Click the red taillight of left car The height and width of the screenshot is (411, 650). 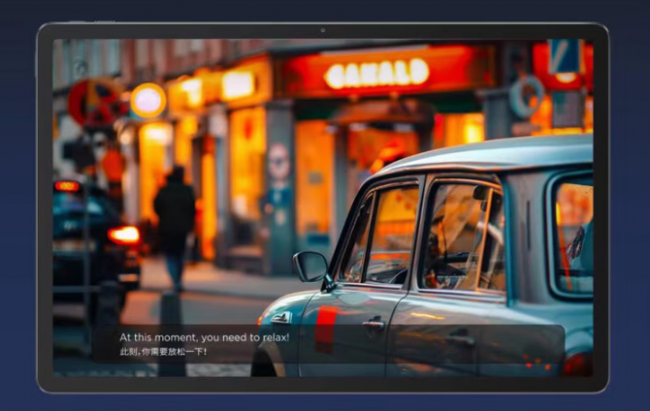[x=124, y=235]
